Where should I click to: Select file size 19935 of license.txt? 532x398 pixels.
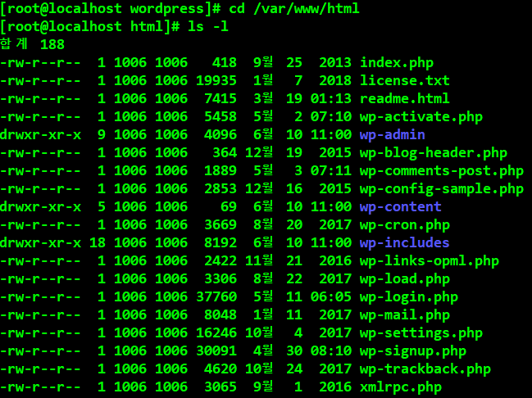tap(216, 81)
